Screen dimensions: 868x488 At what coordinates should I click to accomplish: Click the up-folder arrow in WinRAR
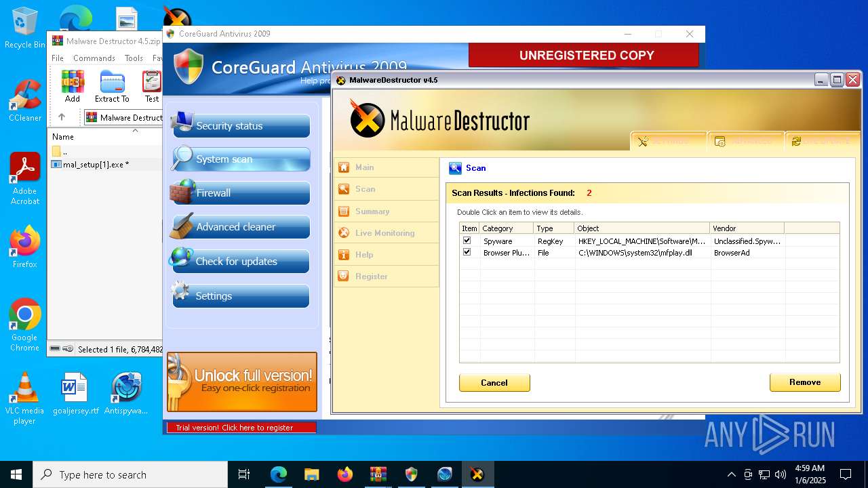click(62, 117)
